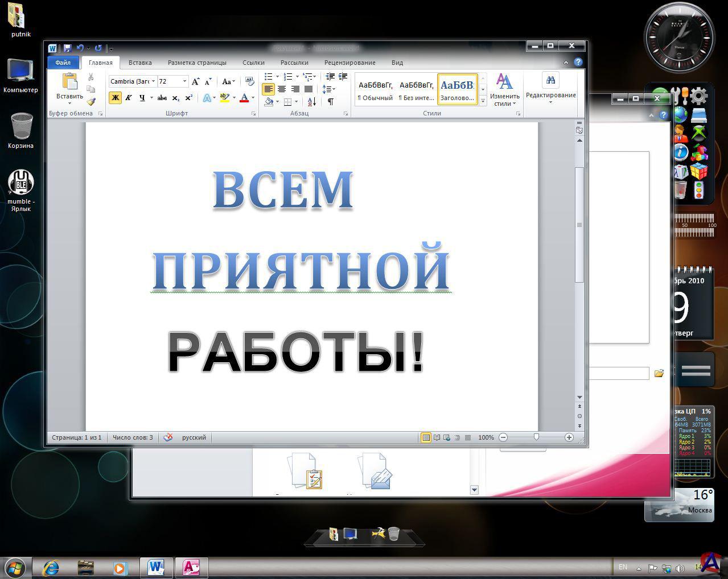728x579 pixels.
Task: Toggle Bold (Ж) formatting
Action: coord(115,98)
